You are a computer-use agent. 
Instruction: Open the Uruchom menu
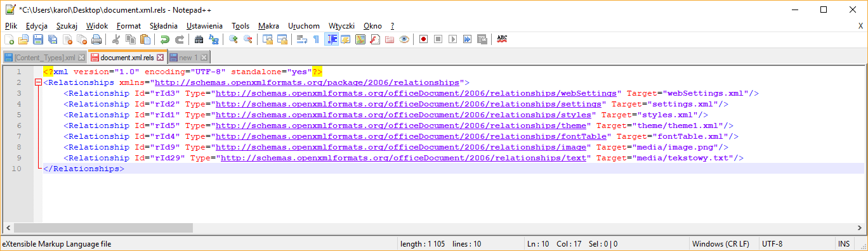point(304,25)
